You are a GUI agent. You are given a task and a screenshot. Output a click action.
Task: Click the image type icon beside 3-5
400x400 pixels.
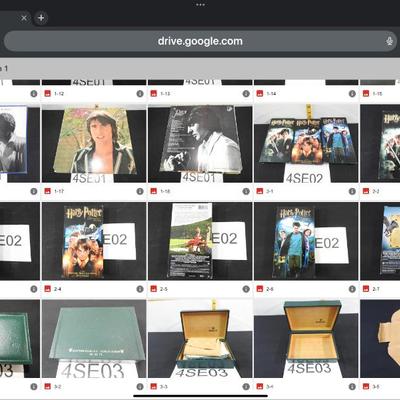coord(366,387)
